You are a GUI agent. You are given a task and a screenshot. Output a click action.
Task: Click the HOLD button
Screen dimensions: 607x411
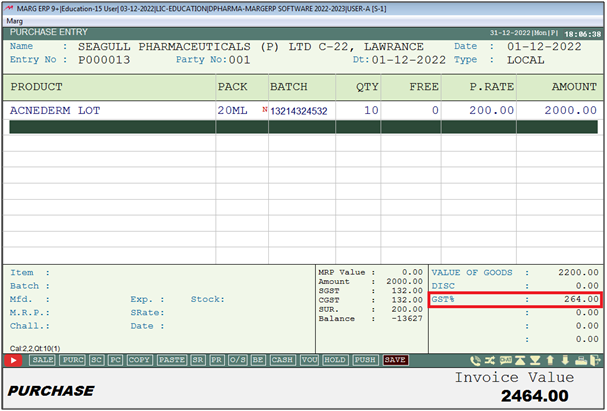click(335, 360)
